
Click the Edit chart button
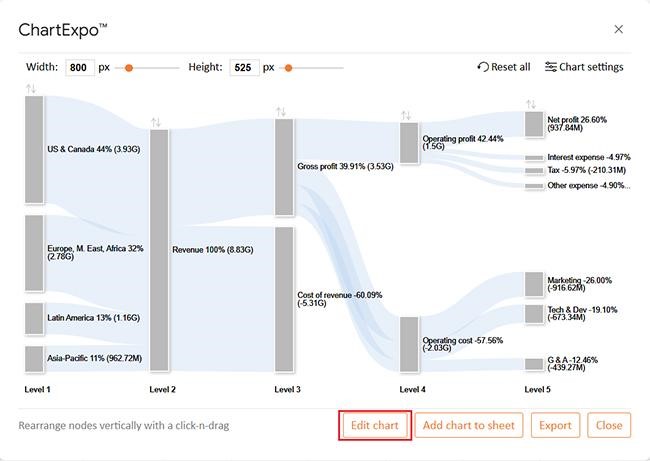click(375, 425)
